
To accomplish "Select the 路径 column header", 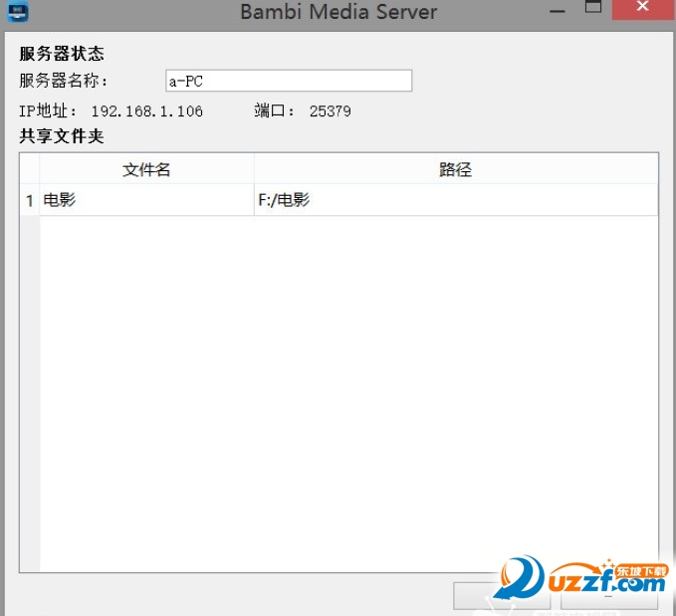I will [456, 169].
